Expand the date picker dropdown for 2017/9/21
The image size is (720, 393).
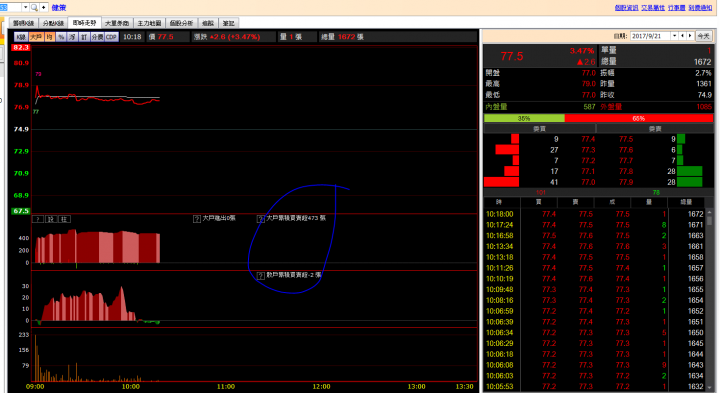[x=675, y=36]
